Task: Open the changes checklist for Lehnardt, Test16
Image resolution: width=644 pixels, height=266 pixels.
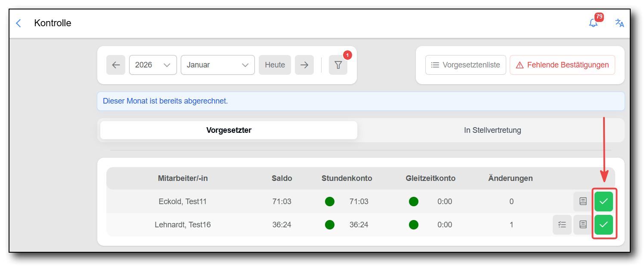Action: point(562,224)
